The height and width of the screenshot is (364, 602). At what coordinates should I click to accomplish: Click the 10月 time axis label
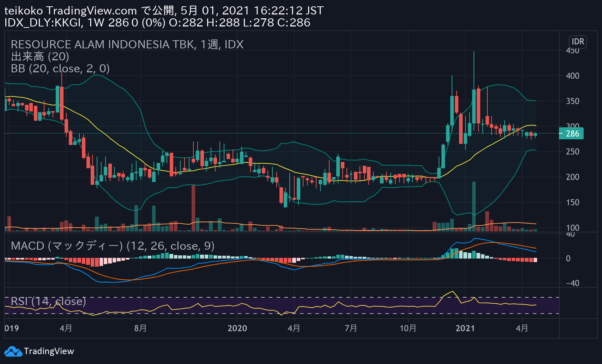[408, 328]
